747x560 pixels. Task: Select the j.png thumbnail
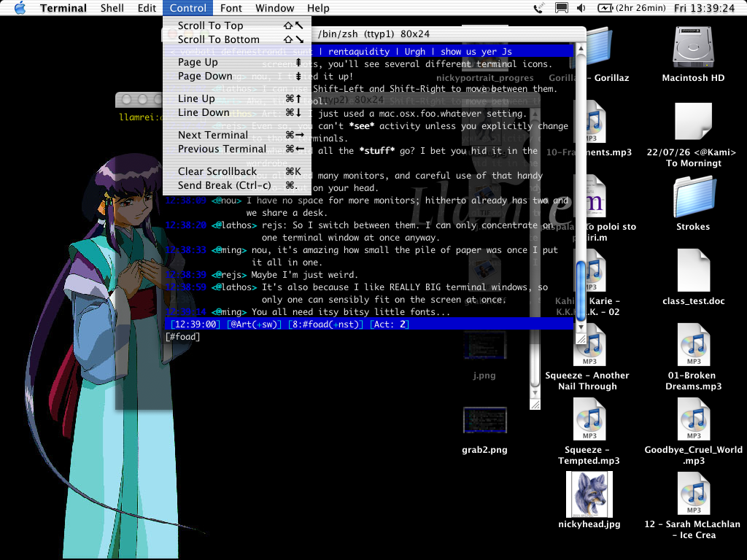tap(485, 345)
